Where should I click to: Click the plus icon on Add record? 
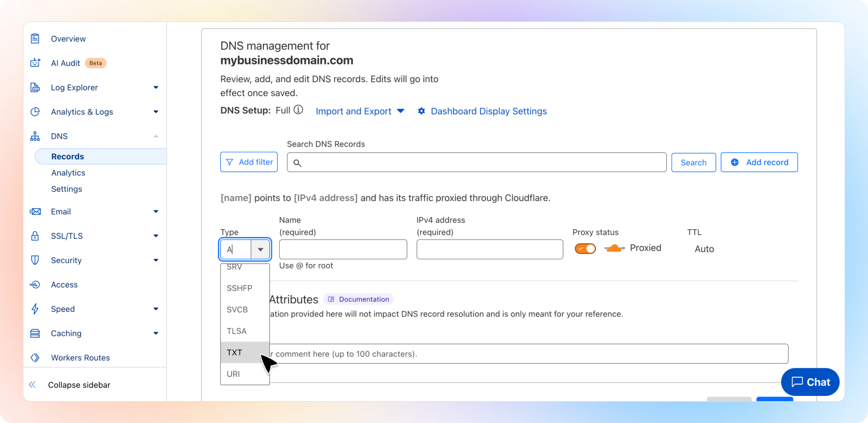pos(735,162)
